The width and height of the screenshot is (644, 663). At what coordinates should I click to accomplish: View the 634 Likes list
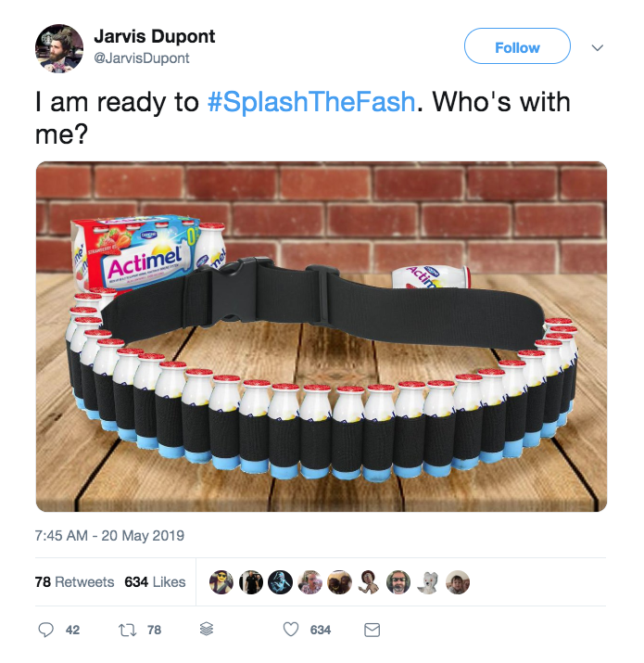(155, 582)
